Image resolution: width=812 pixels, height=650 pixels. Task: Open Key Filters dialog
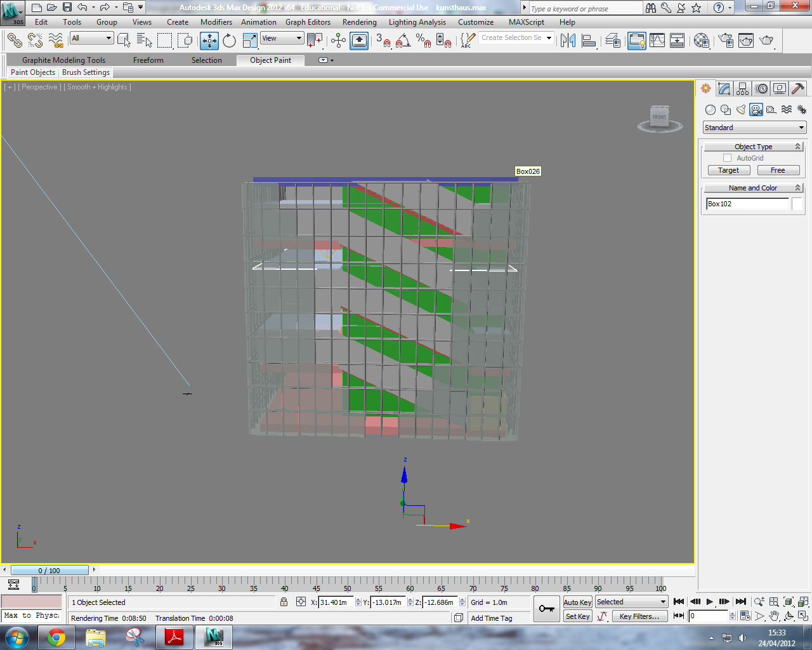click(x=639, y=616)
